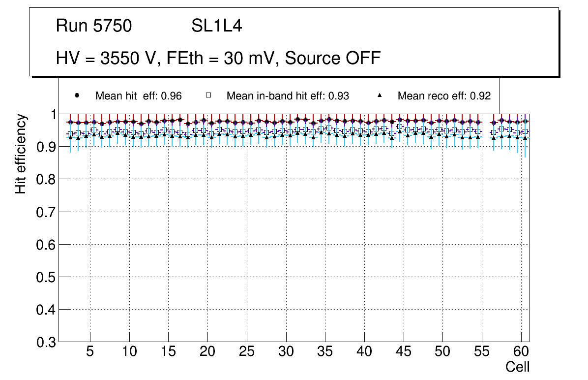Click the black triangle legend marker

(x=379, y=95)
